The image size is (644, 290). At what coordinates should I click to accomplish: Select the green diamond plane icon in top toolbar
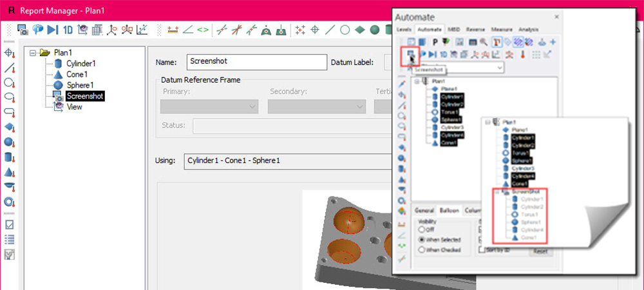pyautogui.click(x=360, y=30)
